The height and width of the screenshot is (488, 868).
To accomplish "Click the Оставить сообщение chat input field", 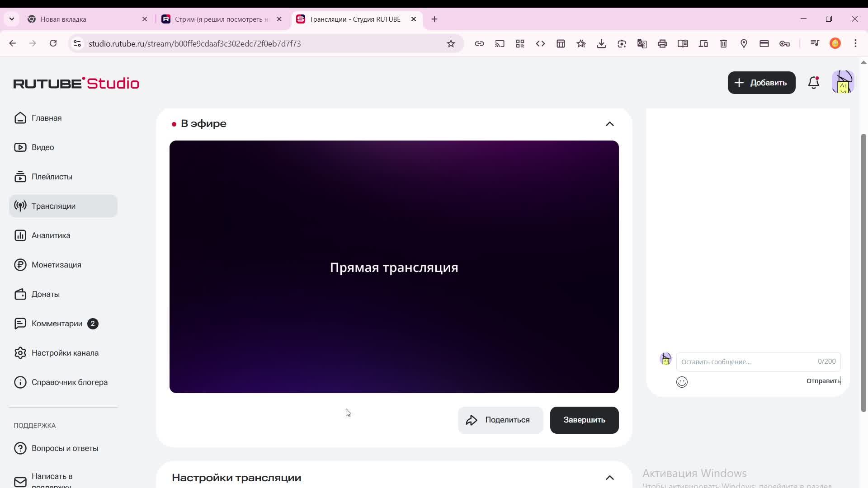I will pos(746,362).
